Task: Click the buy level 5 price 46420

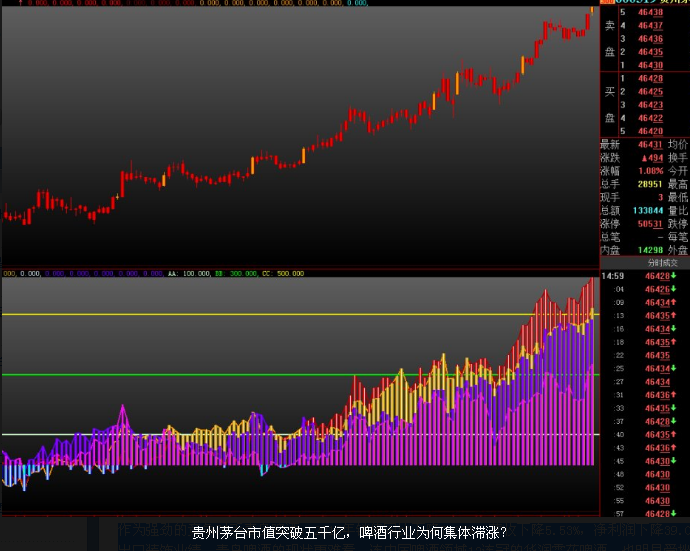Action: [x=650, y=131]
